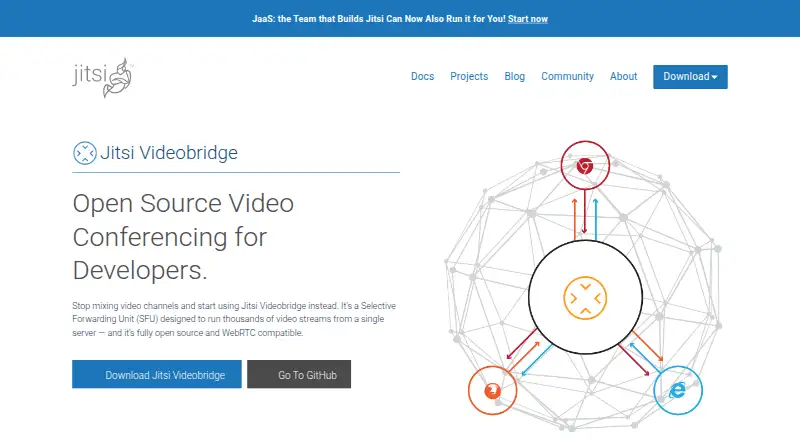Open the About page
The width and height of the screenshot is (800, 440).
[x=623, y=76]
